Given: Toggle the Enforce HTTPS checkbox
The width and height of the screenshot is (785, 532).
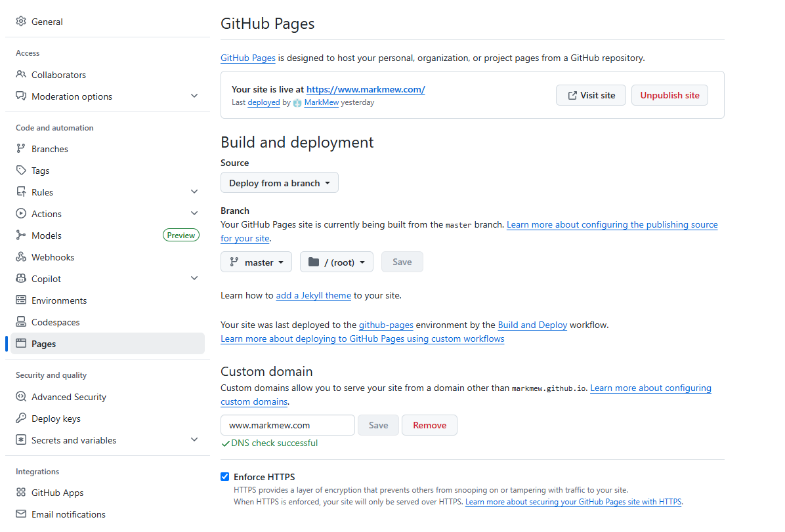Looking at the screenshot, I should pyautogui.click(x=224, y=476).
